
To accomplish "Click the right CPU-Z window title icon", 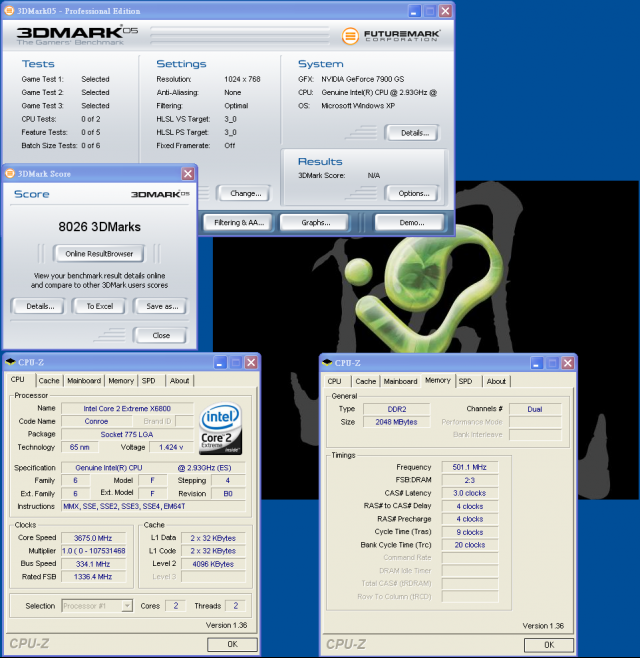I will point(327,363).
